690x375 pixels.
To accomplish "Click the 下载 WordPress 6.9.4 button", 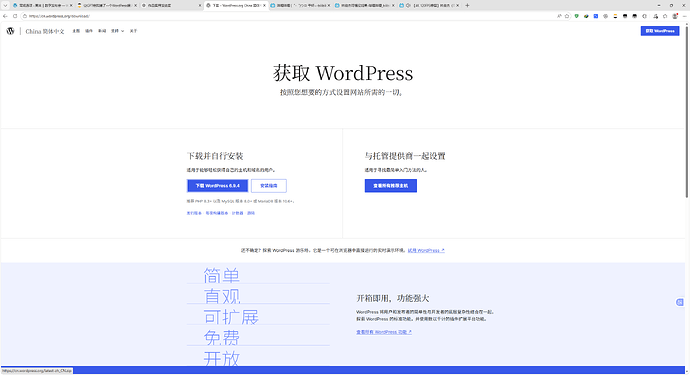I will tap(217, 186).
